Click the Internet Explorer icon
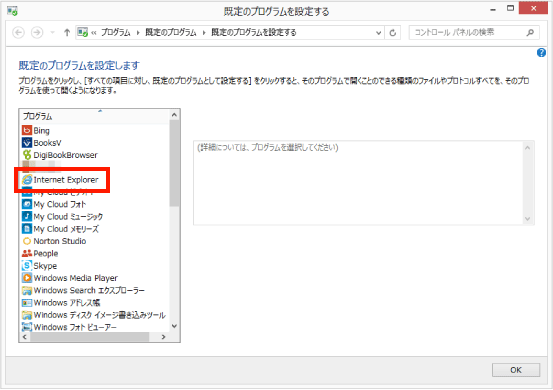The height and width of the screenshot is (390, 553). [x=27, y=180]
